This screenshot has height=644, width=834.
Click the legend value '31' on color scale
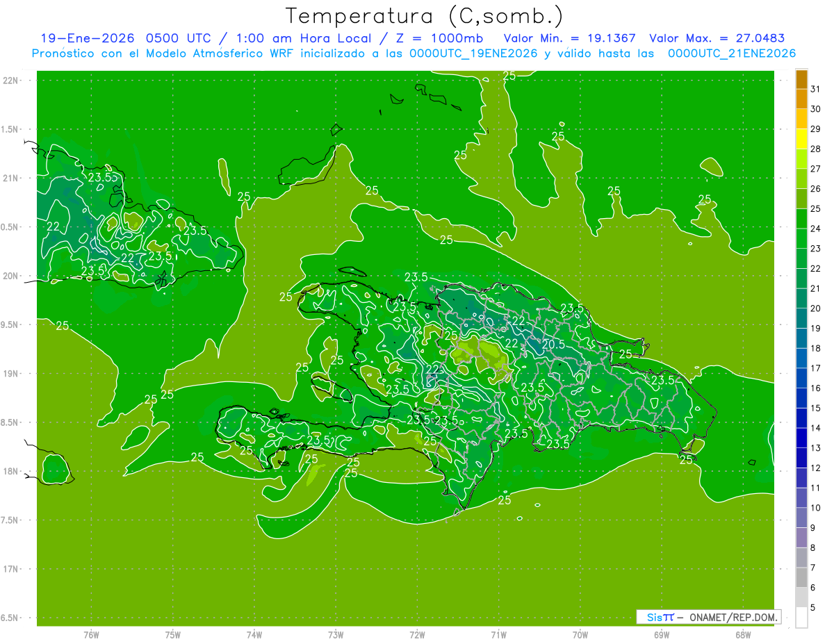[816, 89]
